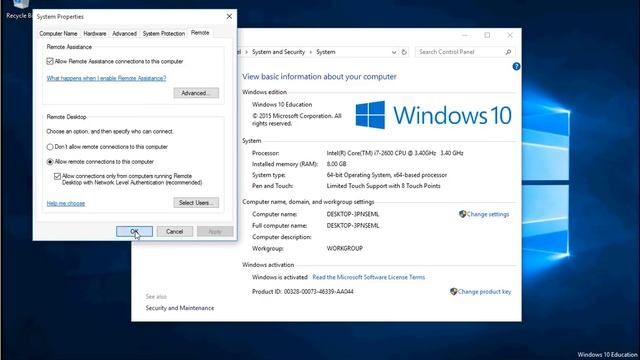
Task: Click the Change product key link
Action: 484,291
